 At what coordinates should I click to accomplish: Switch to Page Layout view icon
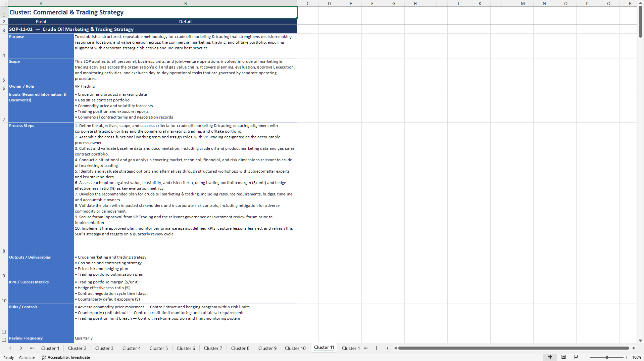click(563, 357)
